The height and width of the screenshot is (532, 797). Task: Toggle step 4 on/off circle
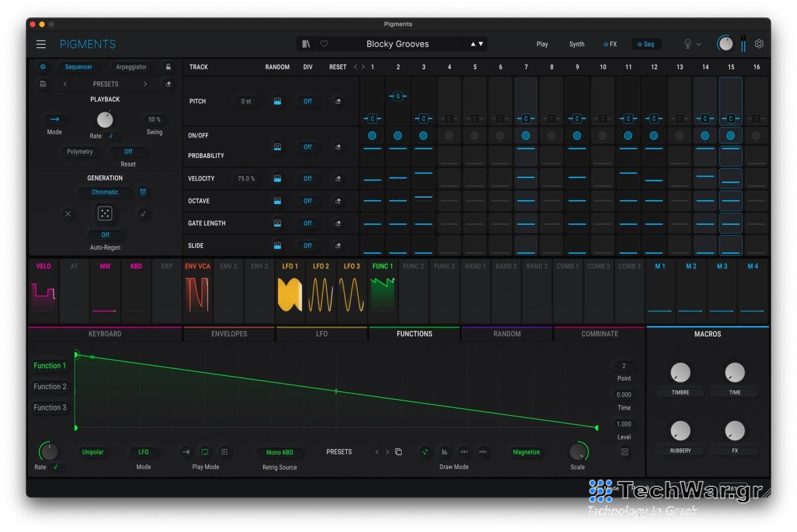449,135
